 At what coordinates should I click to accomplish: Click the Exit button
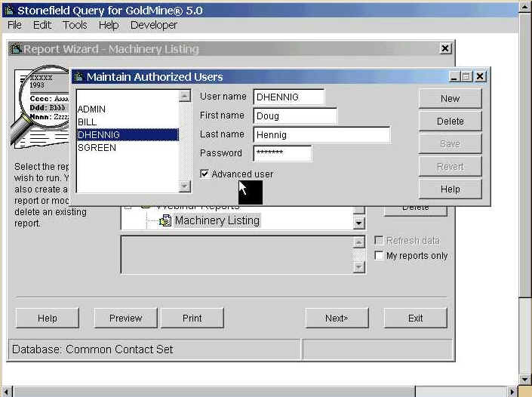(415, 319)
